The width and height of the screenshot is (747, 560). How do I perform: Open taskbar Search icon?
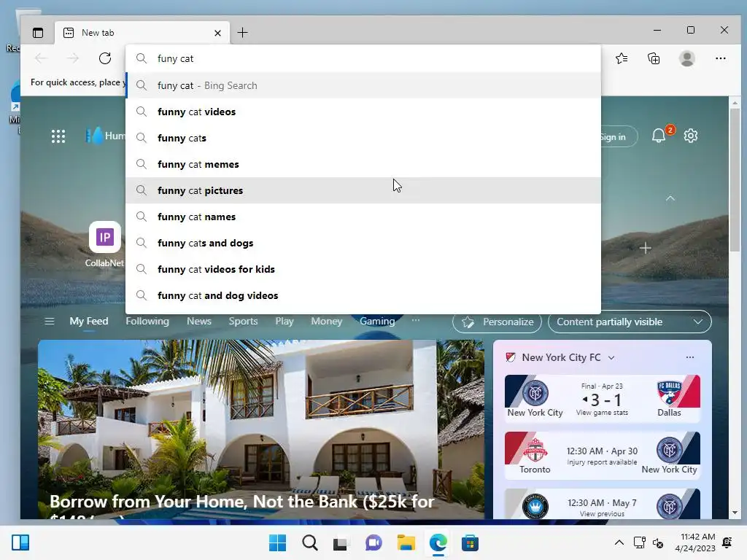tap(309, 542)
